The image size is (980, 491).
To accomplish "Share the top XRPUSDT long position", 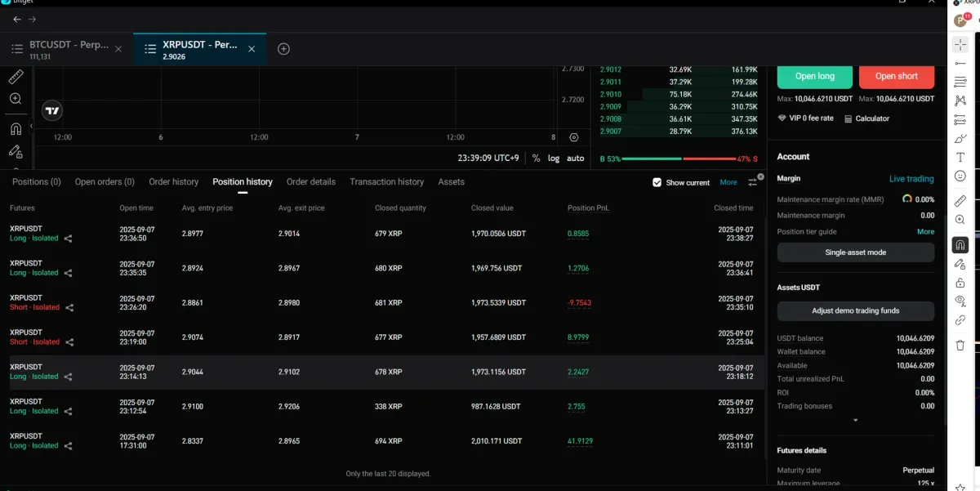I will pyautogui.click(x=69, y=239).
